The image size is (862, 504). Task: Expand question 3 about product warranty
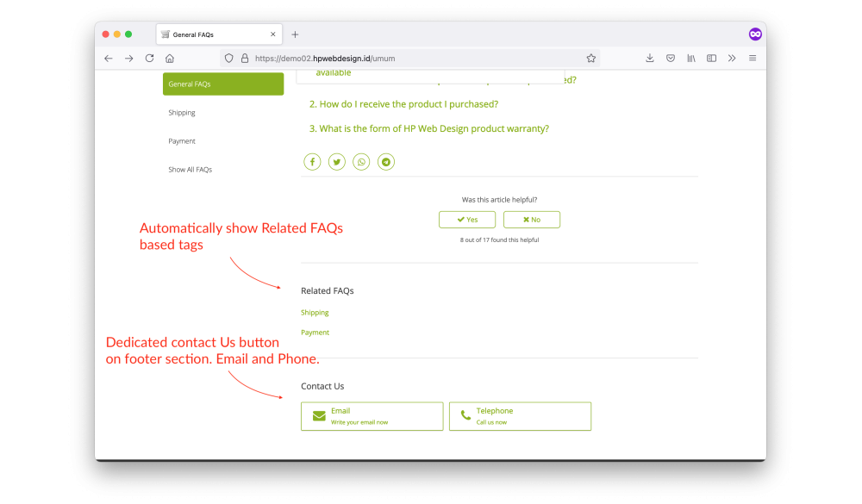coord(428,128)
